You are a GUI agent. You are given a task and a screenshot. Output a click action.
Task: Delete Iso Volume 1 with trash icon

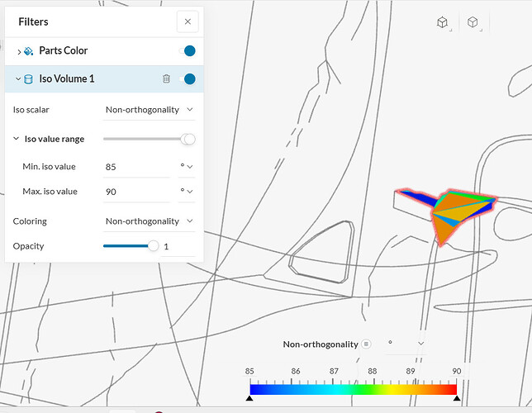tap(166, 78)
